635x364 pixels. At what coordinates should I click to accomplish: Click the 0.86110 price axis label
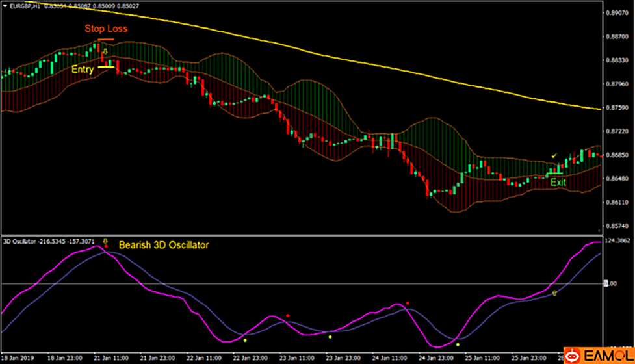coord(616,202)
